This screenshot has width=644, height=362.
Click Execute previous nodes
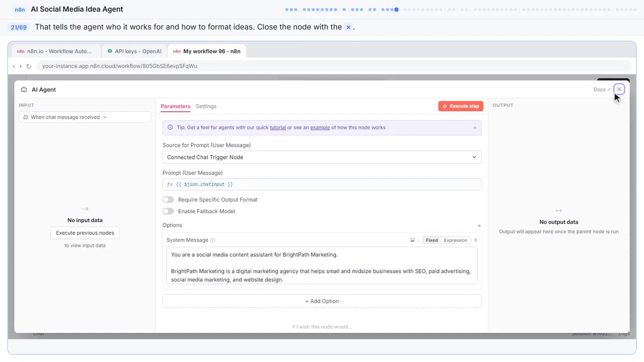pos(85,233)
